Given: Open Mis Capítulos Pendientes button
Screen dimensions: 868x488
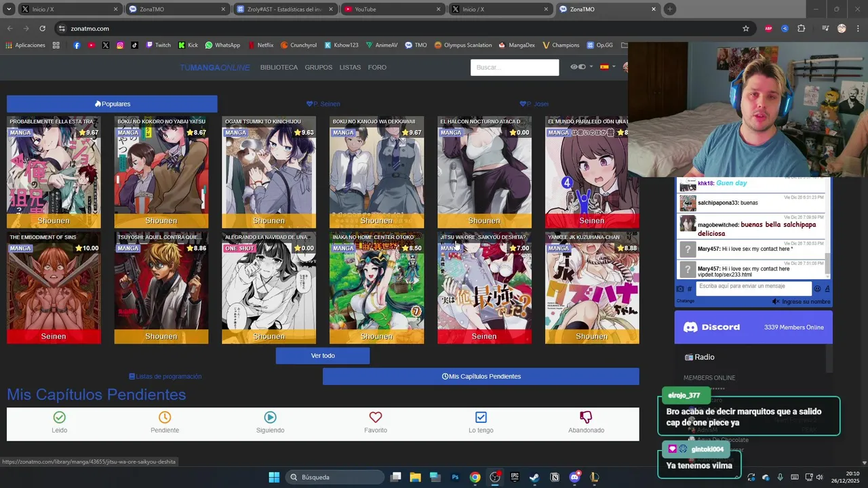Looking at the screenshot, I should tap(481, 376).
